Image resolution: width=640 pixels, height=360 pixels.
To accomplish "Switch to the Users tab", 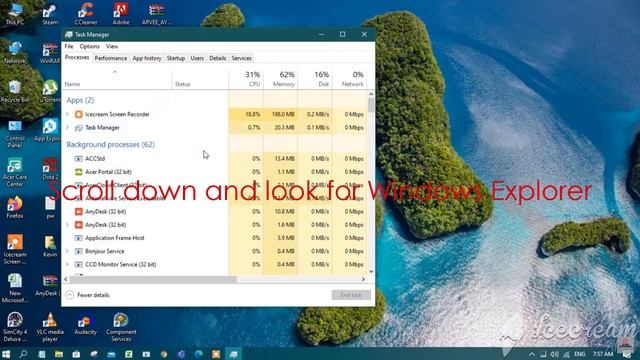I will (197, 58).
